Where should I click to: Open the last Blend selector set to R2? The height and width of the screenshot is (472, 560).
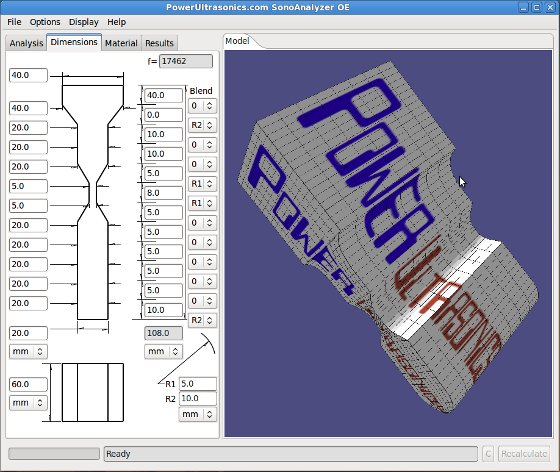click(x=202, y=320)
